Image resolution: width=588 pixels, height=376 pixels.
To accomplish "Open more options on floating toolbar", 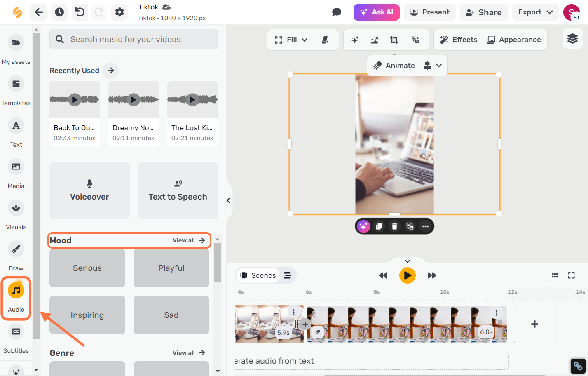I will click(x=425, y=226).
